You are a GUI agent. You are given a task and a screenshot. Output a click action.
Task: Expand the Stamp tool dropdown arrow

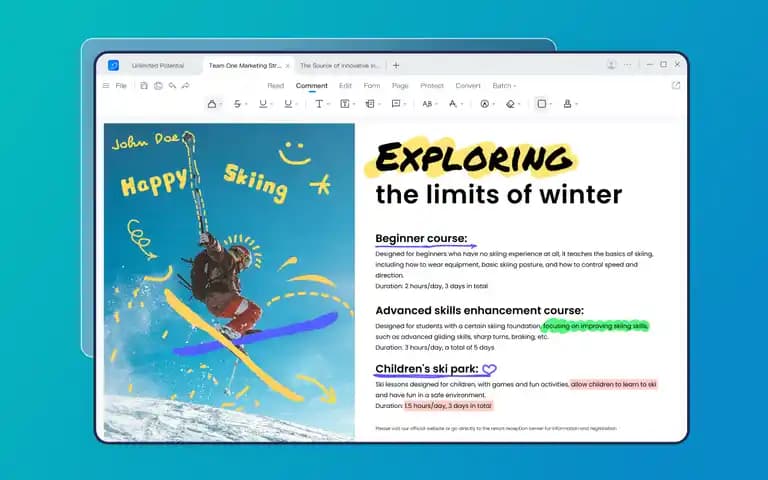[x=576, y=104]
